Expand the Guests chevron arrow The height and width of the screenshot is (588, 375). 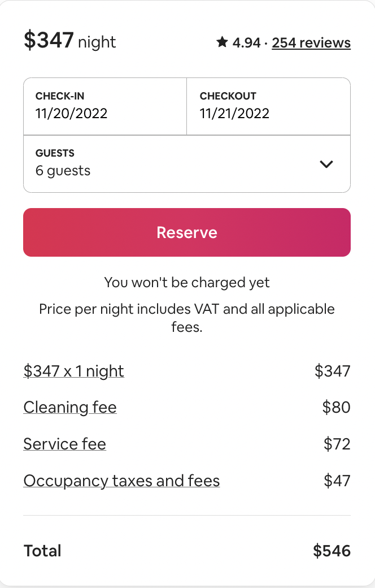click(326, 165)
